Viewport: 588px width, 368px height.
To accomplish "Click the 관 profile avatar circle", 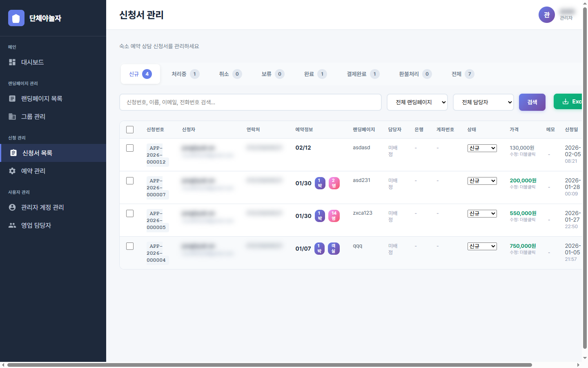I will [x=546, y=15].
